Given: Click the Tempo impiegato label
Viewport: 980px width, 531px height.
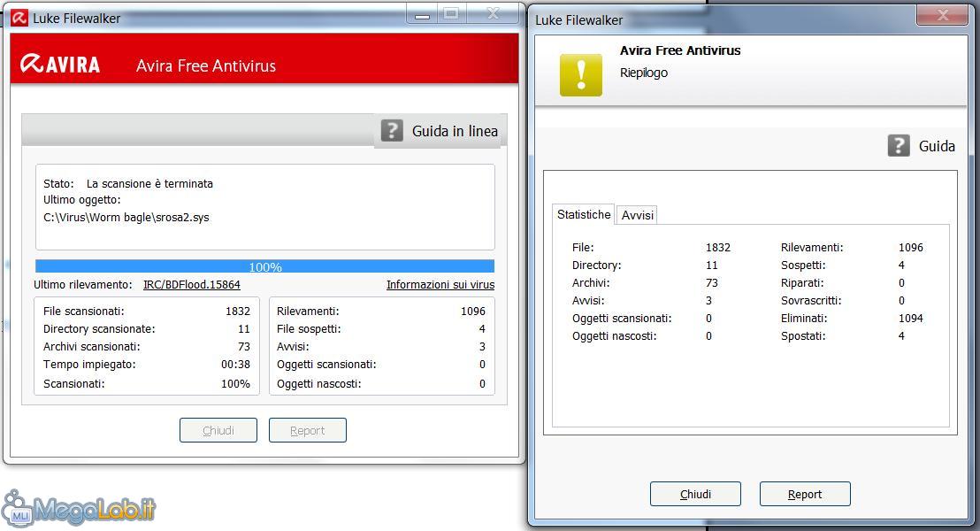Looking at the screenshot, I should coord(89,364).
